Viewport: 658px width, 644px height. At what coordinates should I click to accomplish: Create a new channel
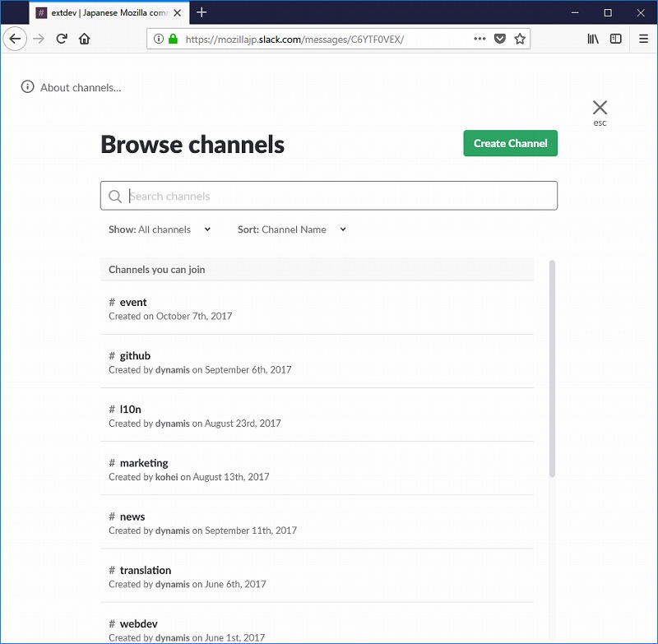(510, 143)
